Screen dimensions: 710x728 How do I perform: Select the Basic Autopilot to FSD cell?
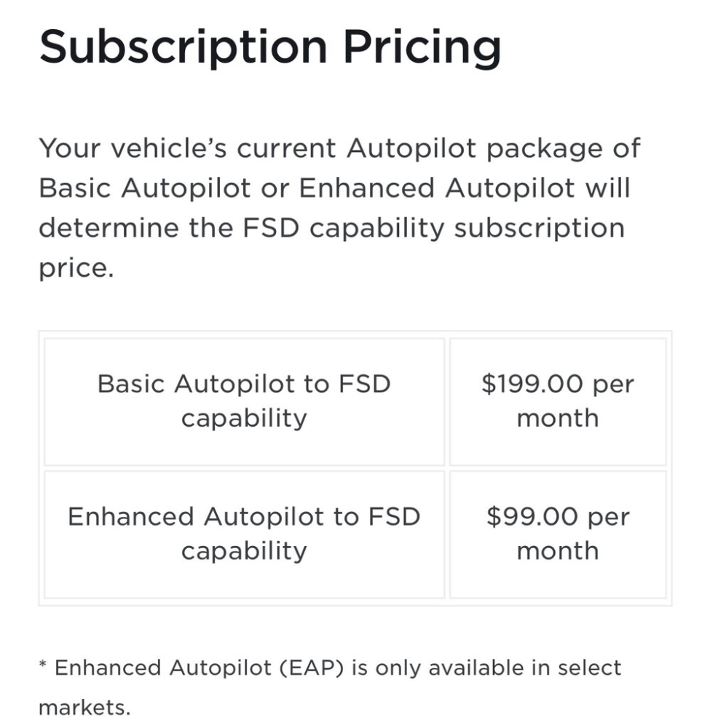tap(244, 401)
